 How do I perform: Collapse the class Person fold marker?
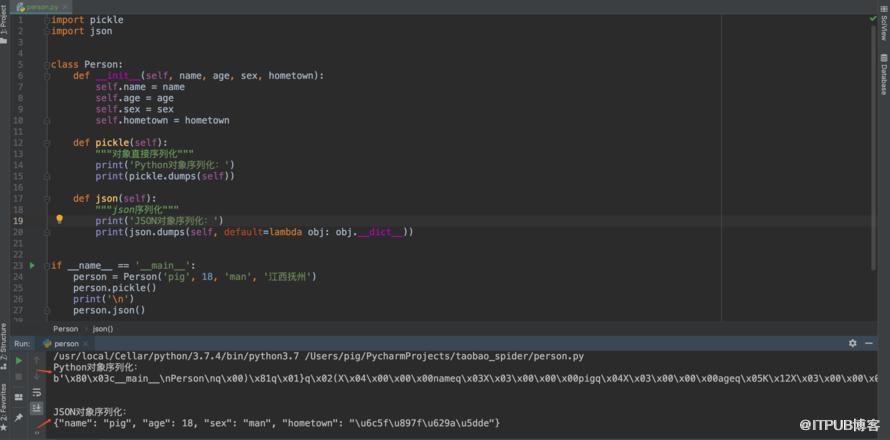[47, 64]
